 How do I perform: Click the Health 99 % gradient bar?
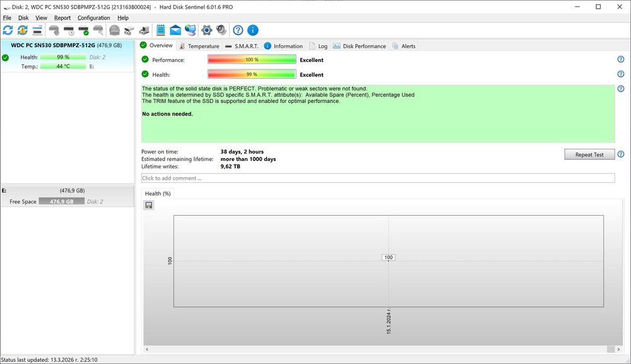[252, 74]
